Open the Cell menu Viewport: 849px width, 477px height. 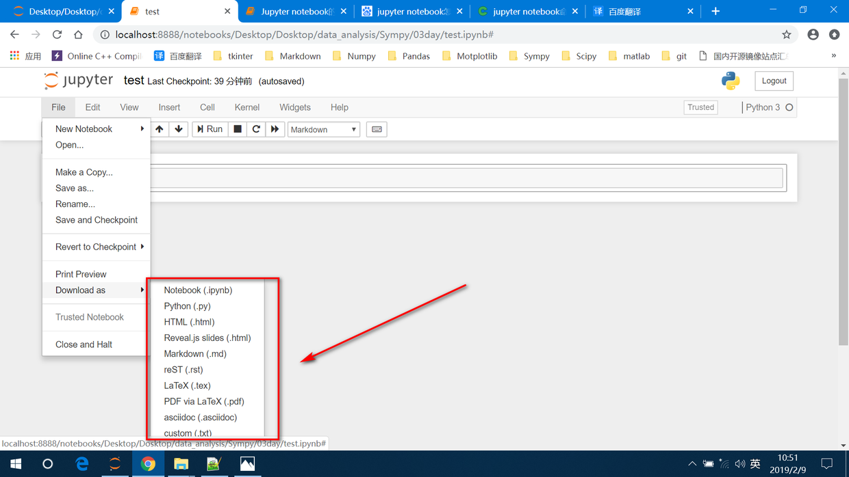coord(207,107)
